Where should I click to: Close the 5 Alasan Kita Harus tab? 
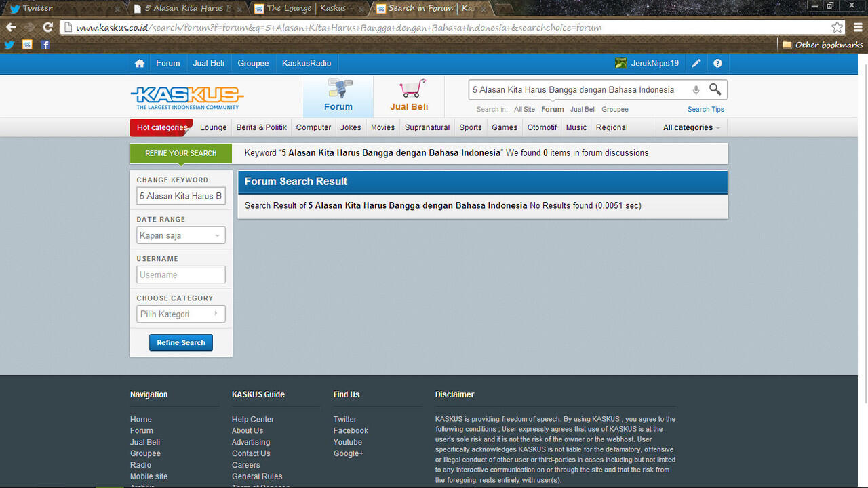click(x=239, y=9)
